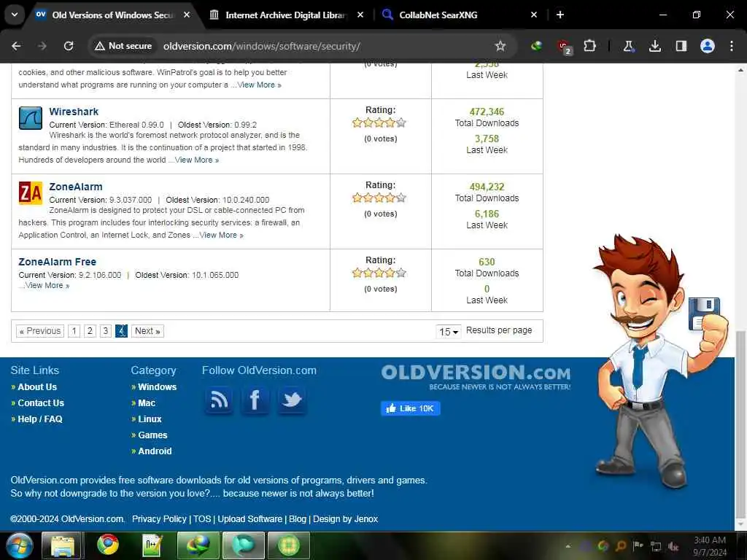Open the Contact Us footer link
This screenshot has width=747, height=560.
click(x=41, y=402)
